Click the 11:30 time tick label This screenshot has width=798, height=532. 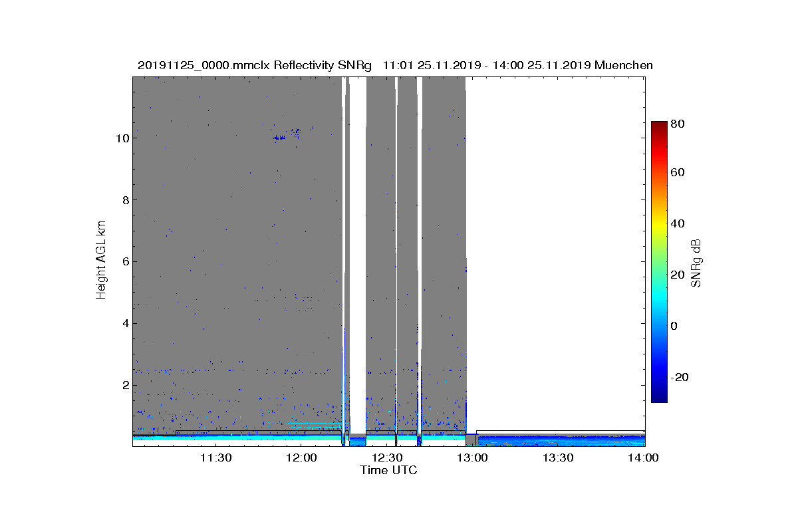click(216, 458)
